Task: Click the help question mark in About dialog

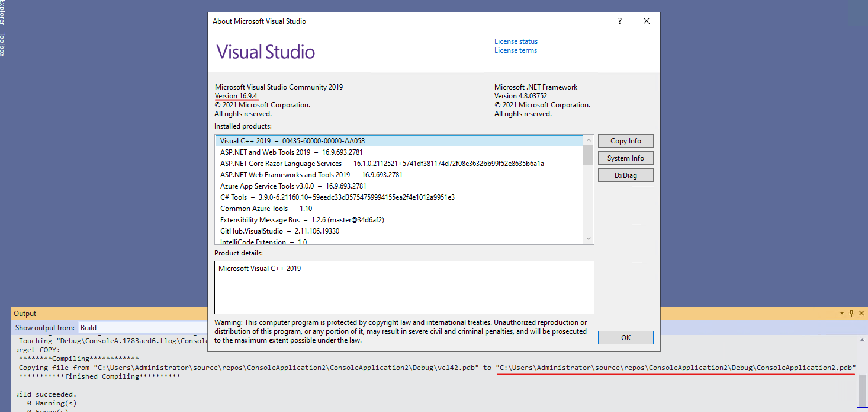Action: [620, 21]
